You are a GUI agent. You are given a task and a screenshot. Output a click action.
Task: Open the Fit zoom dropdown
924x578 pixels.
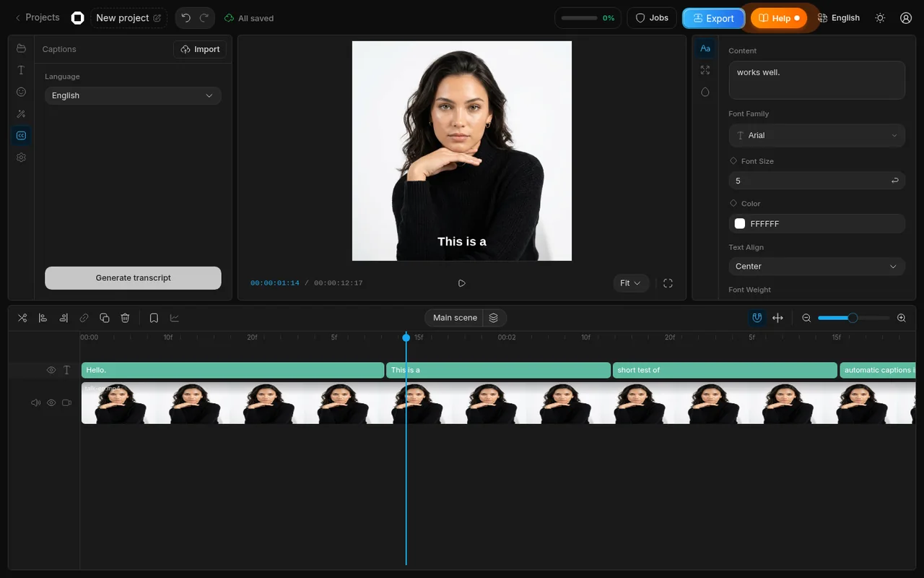631,283
